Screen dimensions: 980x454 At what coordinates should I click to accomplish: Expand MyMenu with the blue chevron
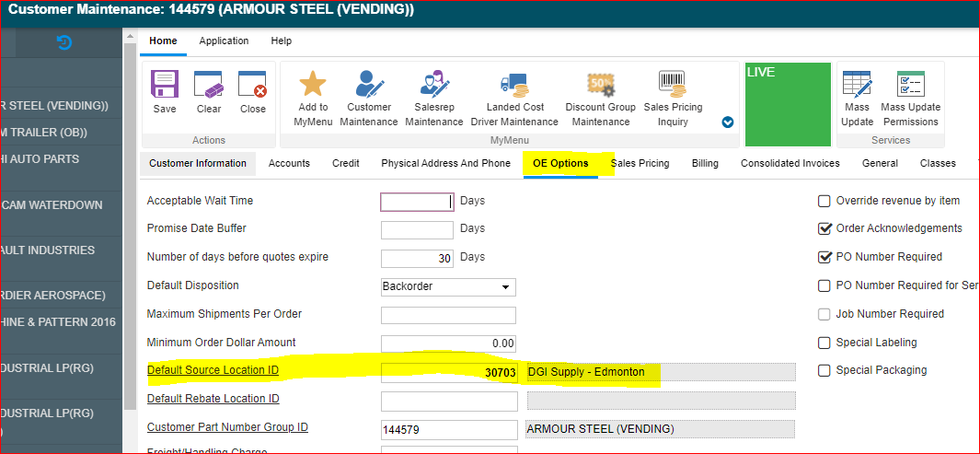[x=728, y=122]
